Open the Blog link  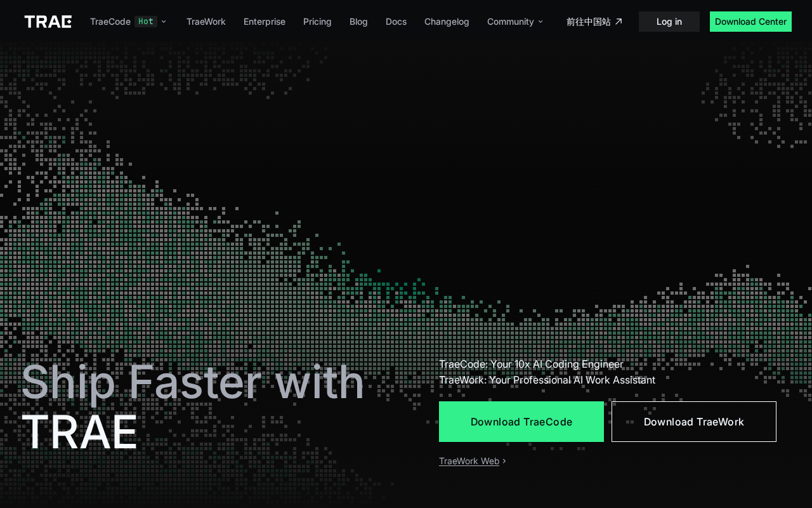tap(358, 22)
